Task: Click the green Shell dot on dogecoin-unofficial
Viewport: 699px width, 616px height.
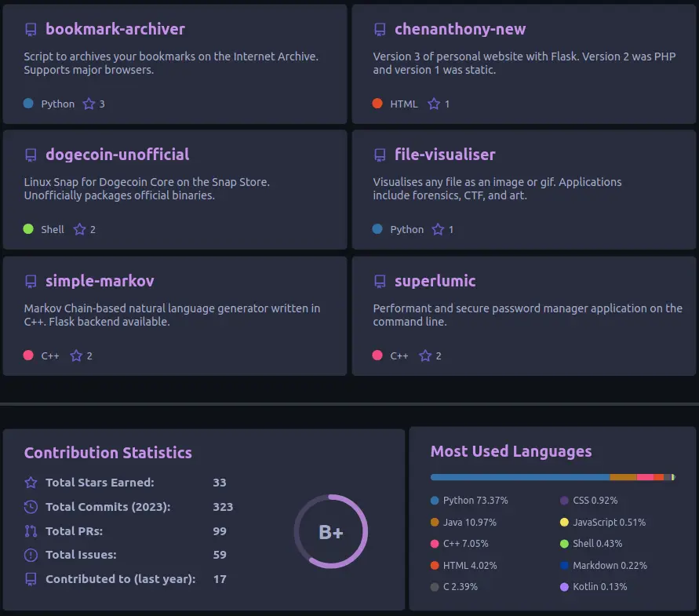Action: pos(28,229)
